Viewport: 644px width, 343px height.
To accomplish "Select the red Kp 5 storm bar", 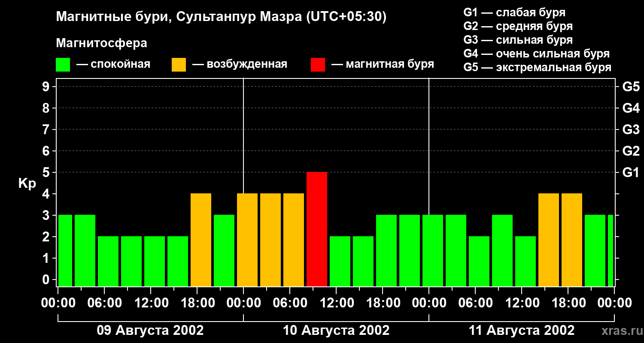I will pos(317,229).
